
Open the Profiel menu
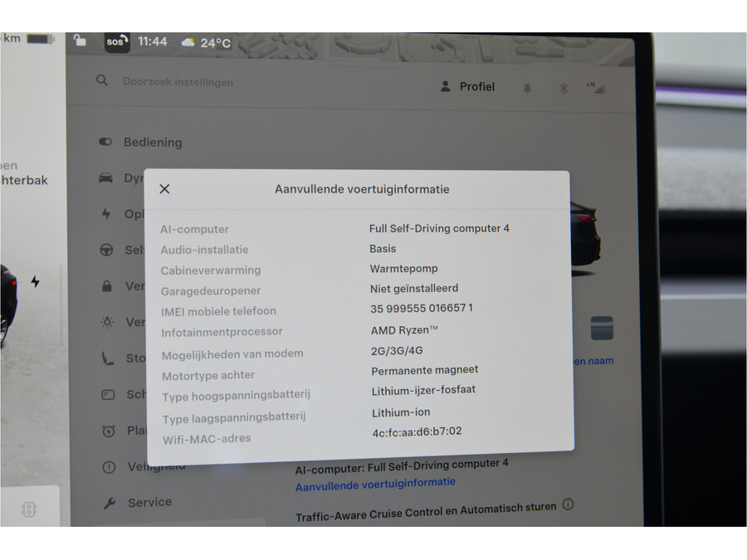pos(467,86)
